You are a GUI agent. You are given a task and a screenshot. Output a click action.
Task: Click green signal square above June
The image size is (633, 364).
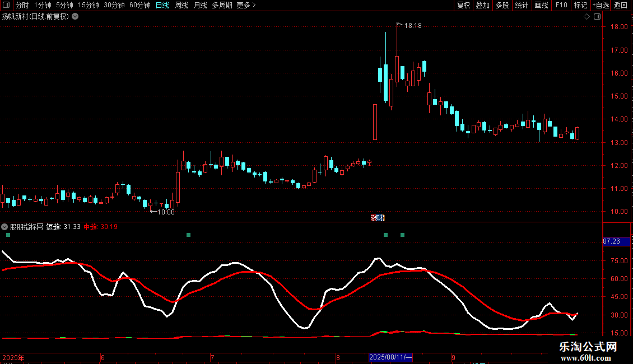[x=189, y=235]
